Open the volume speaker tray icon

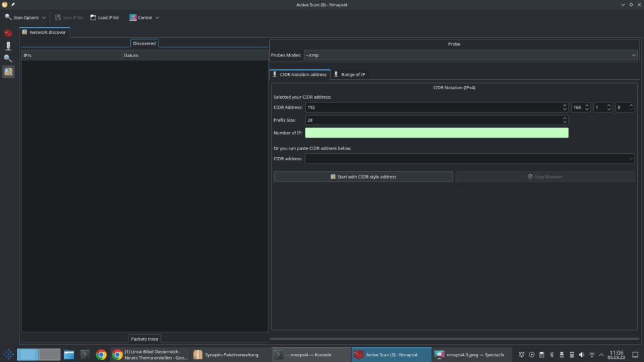(x=582, y=354)
